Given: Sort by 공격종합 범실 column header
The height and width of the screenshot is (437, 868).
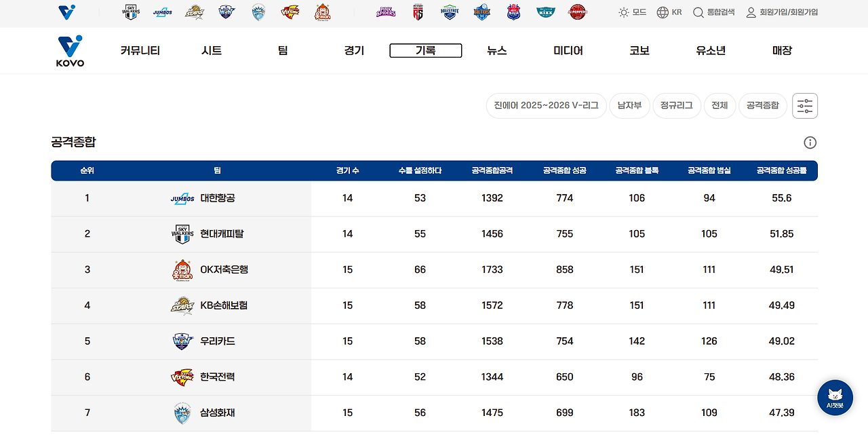Looking at the screenshot, I should (x=709, y=171).
